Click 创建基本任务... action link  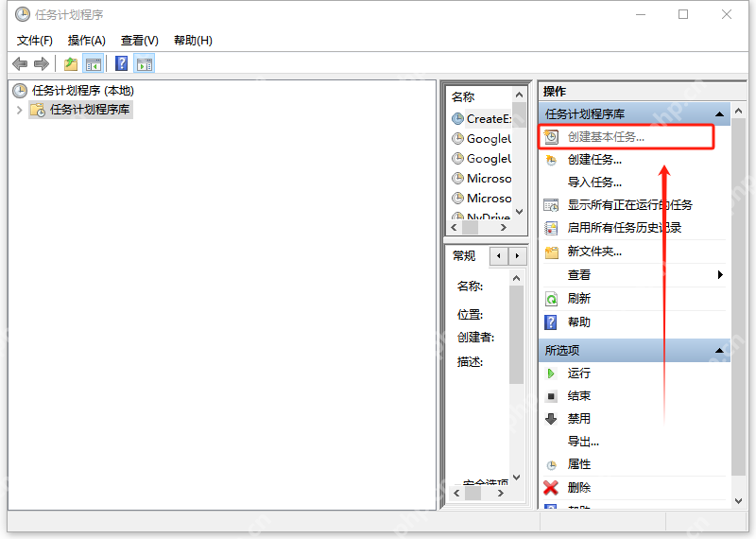(x=606, y=137)
